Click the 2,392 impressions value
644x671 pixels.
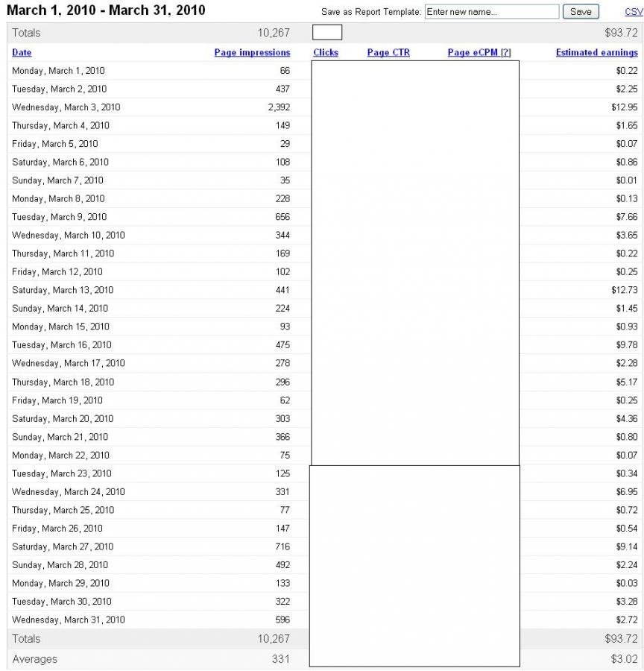click(279, 107)
